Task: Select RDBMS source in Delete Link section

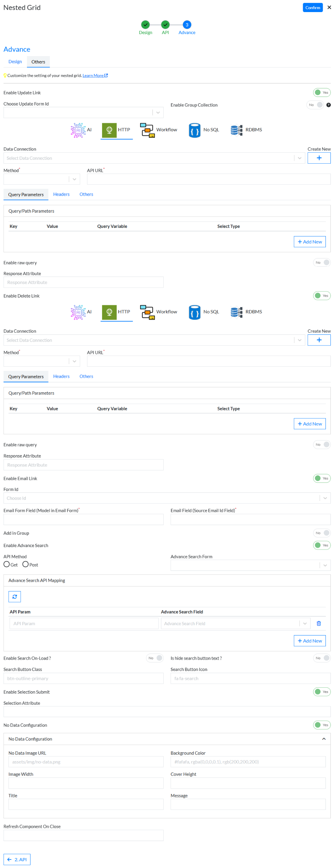Action: (x=246, y=312)
